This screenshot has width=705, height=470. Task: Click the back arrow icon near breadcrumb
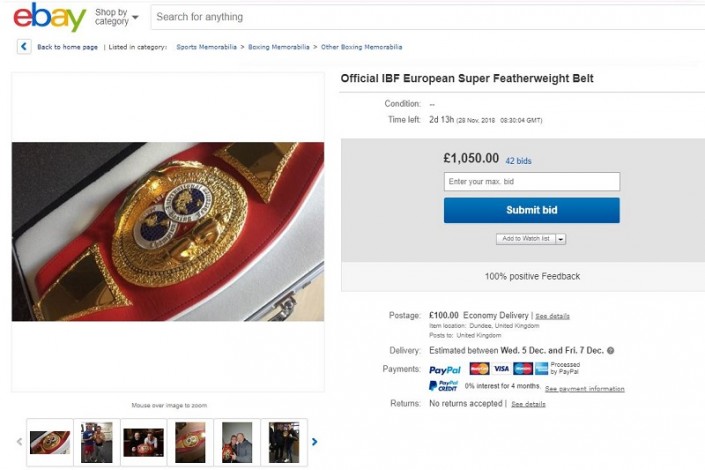[x=23, y=47]
